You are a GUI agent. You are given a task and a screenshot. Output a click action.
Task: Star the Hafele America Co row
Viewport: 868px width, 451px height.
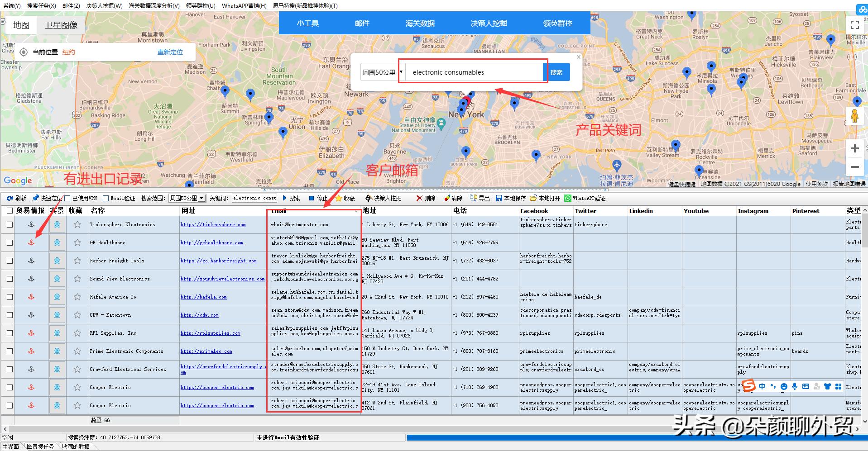(77, 297)
